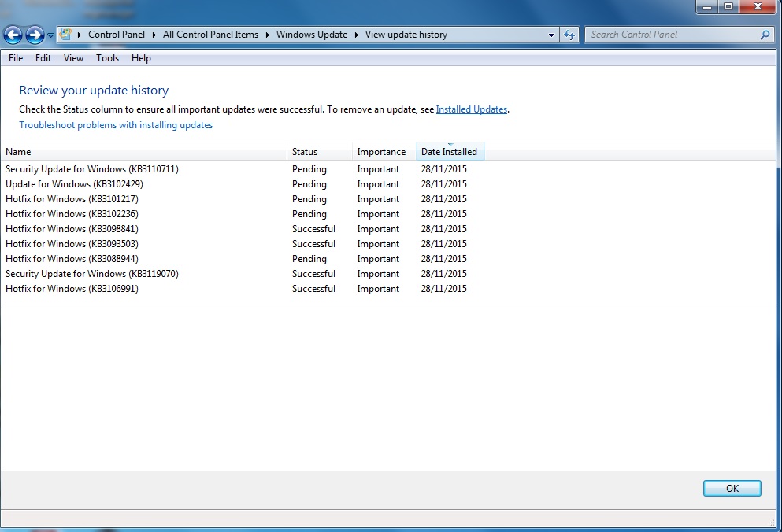Image resolution: width=782 pixels, height=532 pixels.
Task: Sort by the Name column header
Action: (144, 152)
